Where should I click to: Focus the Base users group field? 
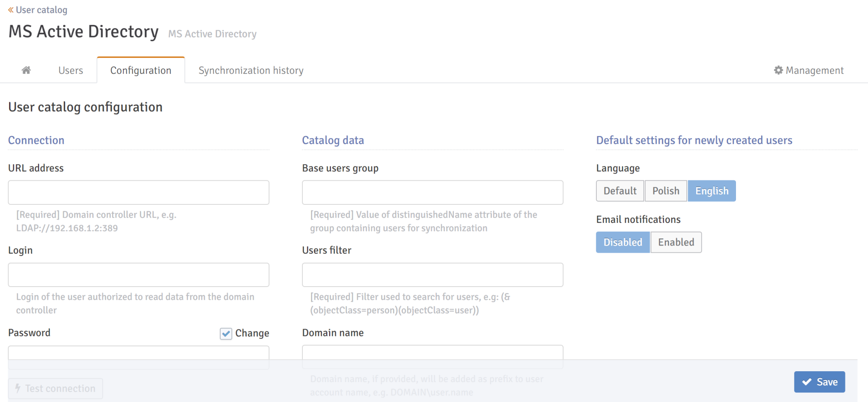433,193
